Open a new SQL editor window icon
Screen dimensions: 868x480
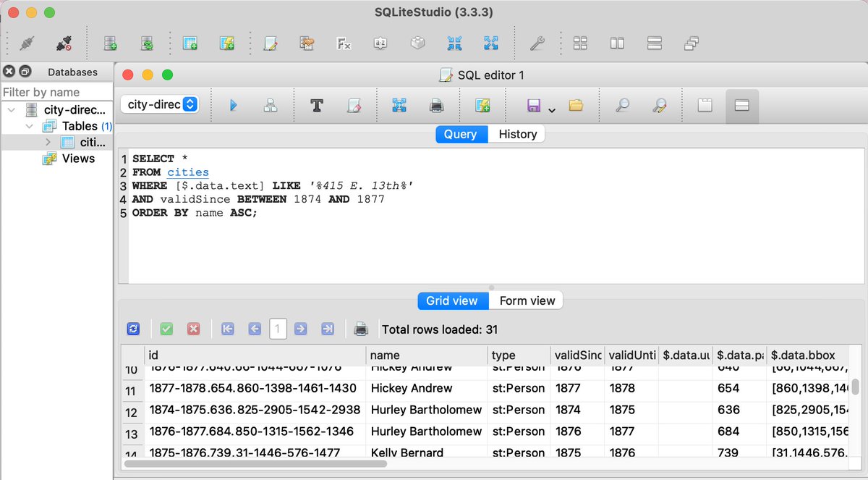point(271,43)
